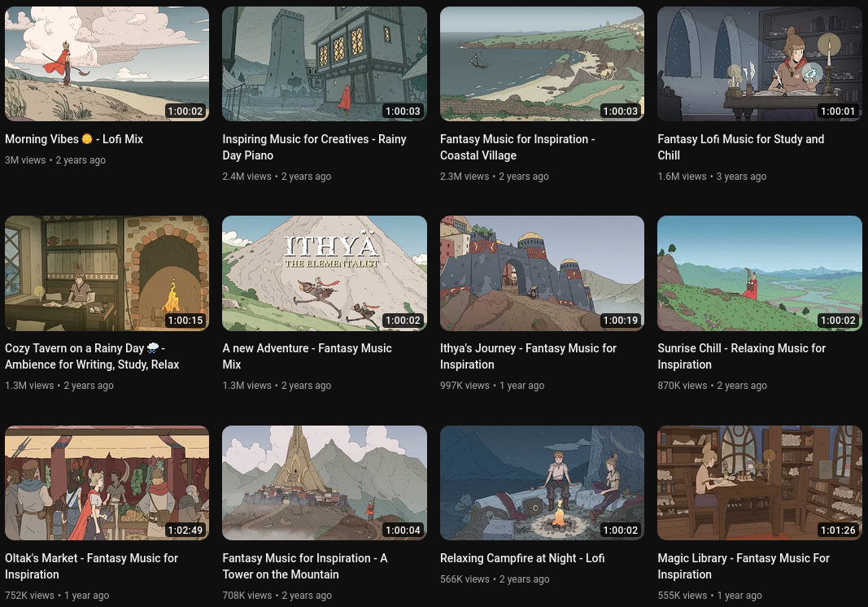Open 'Sunrise Chill - Relaxing Music for Inspiration' title
The width and height of the screenshot is (868, 607).
[741, 356]
